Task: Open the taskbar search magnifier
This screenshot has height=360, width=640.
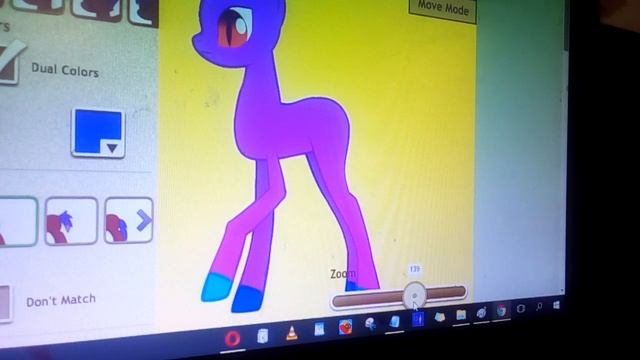Action: click(x=539, y=307)
